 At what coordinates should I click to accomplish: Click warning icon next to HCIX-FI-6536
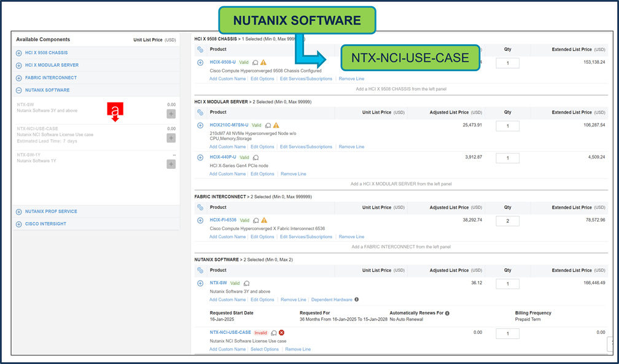coord(264,220)
